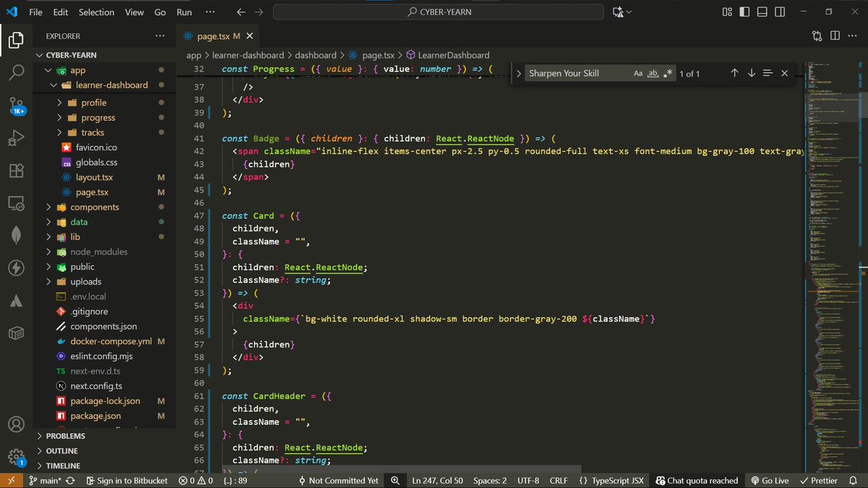The height and width of the screenshot is (488, 868).
Task: Open the File menu
Action: coord(35,12)
